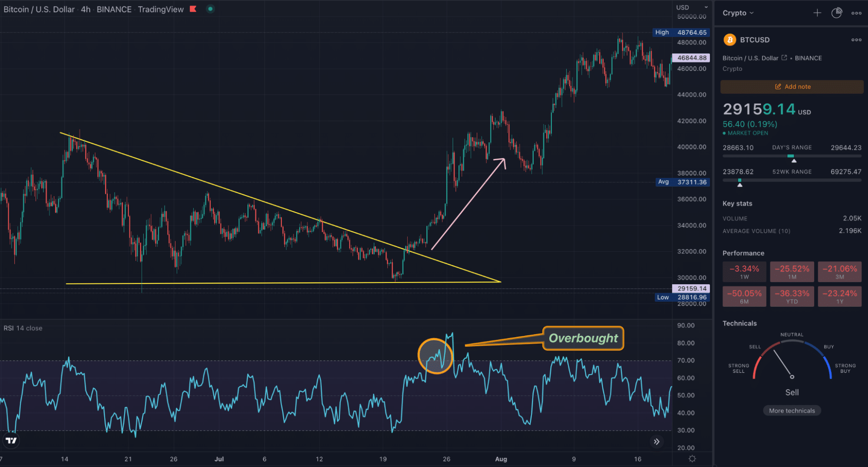868x467 pixels.
Task: Click the More technicals button
Action: click(792, 411)
